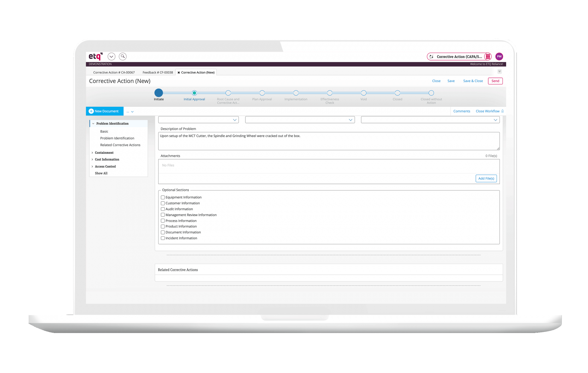The width and height of the screenshot is (588, 373).
Task: Select Initial Approval workflow step
Action: tap(194, 93)
